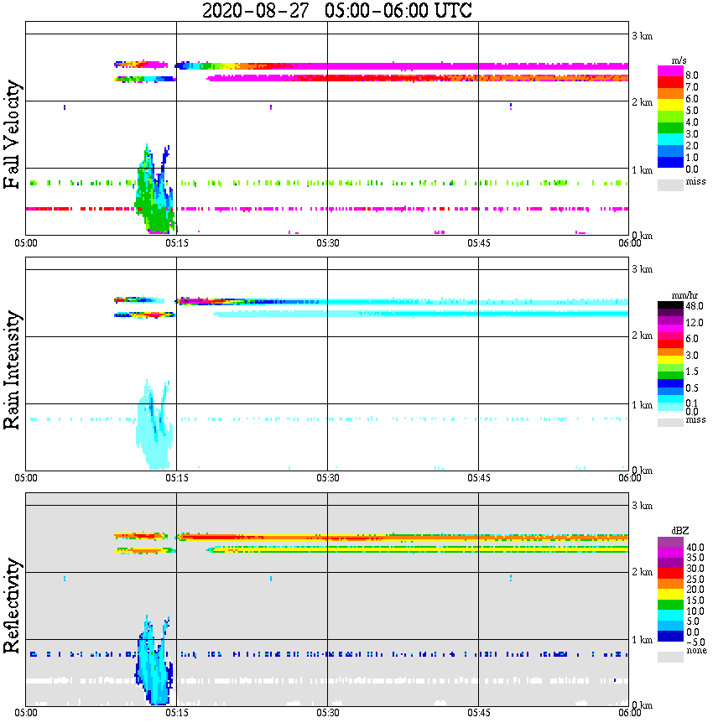Image resolution: width=713 pixels, height=728 pixels.
Task: Click 05:30 tick under Fall Velocity panel
Action: 328,243
